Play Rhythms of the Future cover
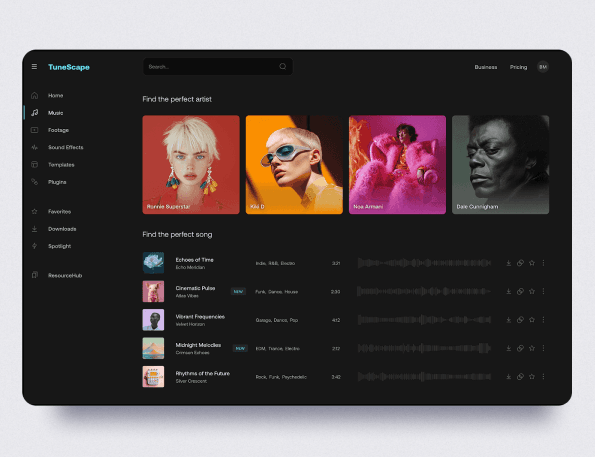 153,377
